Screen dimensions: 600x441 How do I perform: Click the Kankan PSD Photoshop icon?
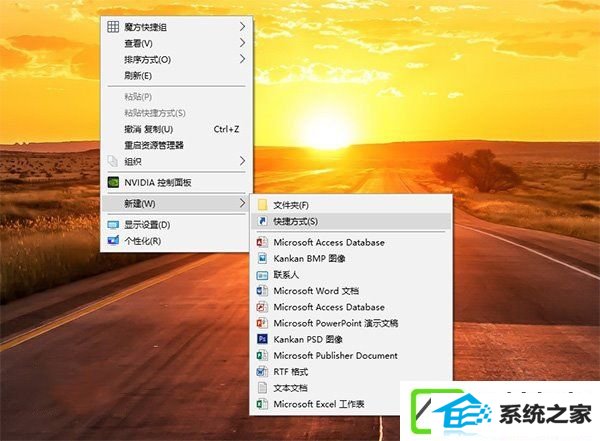coord(262,339)
